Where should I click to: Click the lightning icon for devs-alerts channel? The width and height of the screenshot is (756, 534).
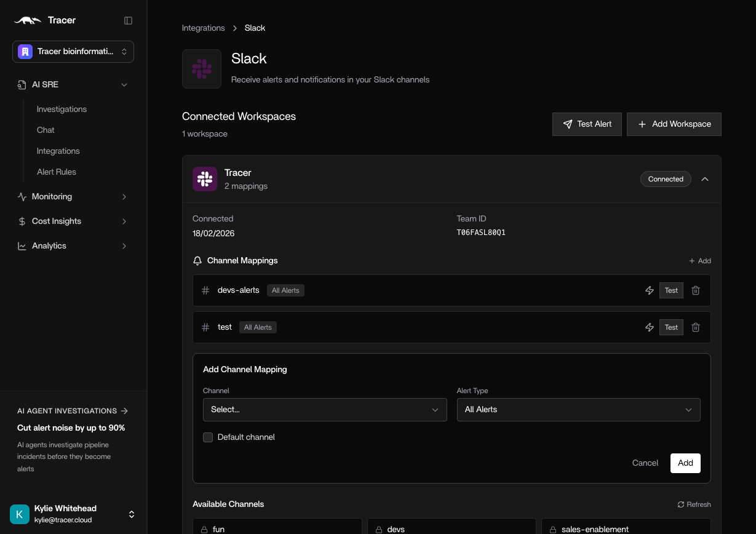(650, 290)
